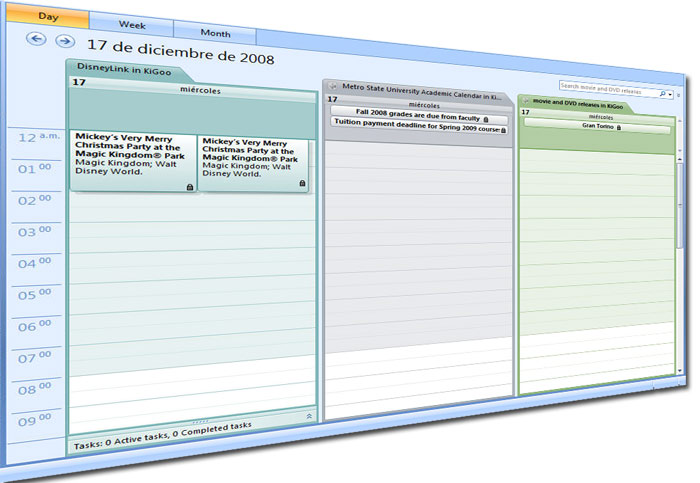Click the 04:00 time label

(x=34, y=262)
